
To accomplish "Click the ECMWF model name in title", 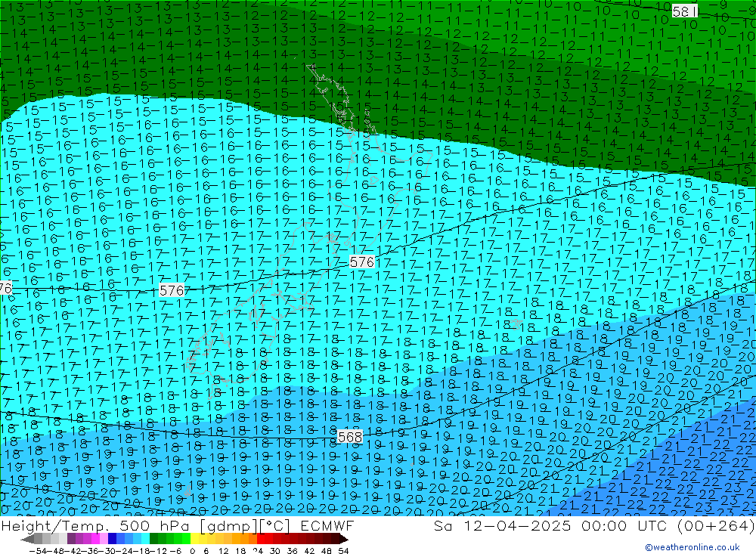I will point(327,525).
